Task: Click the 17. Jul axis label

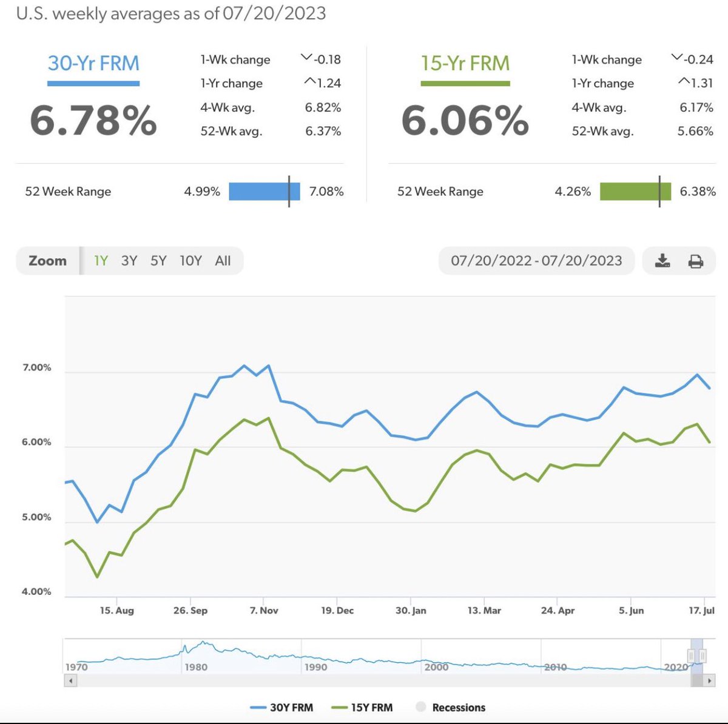Action: click(x=701, y=610)
